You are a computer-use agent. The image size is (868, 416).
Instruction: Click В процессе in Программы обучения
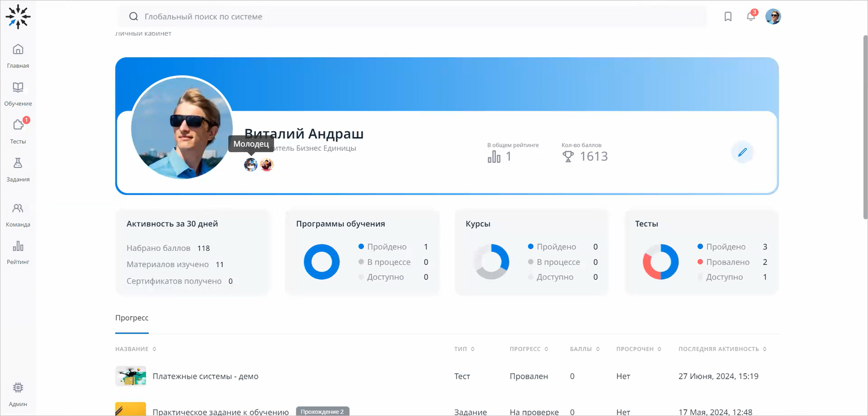pos(384,262)
